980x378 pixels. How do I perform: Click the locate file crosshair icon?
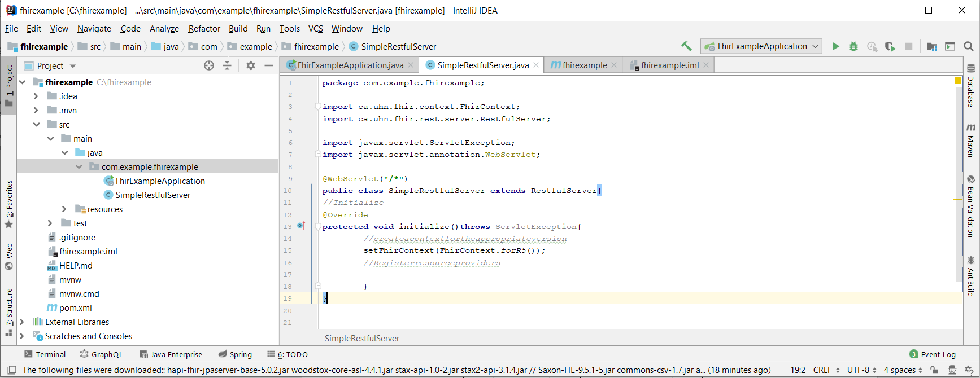pos(209,65)
